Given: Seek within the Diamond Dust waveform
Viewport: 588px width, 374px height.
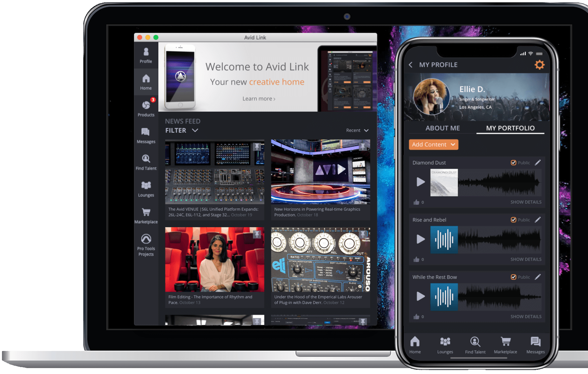Looking at the screenshot, I should point(499,182).
